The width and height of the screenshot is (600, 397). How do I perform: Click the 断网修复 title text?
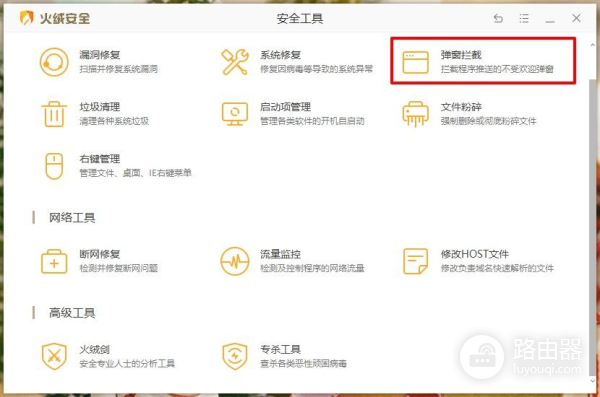point(99,254)
